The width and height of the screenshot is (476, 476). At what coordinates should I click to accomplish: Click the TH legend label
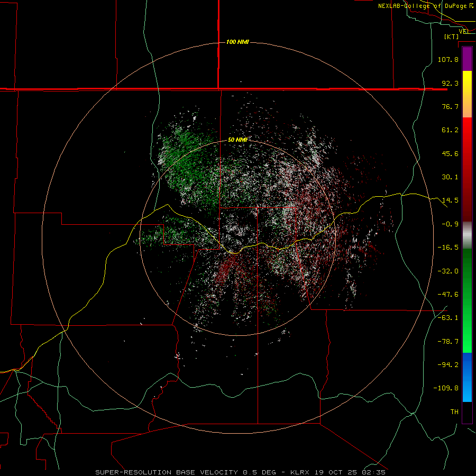(454, 412)
